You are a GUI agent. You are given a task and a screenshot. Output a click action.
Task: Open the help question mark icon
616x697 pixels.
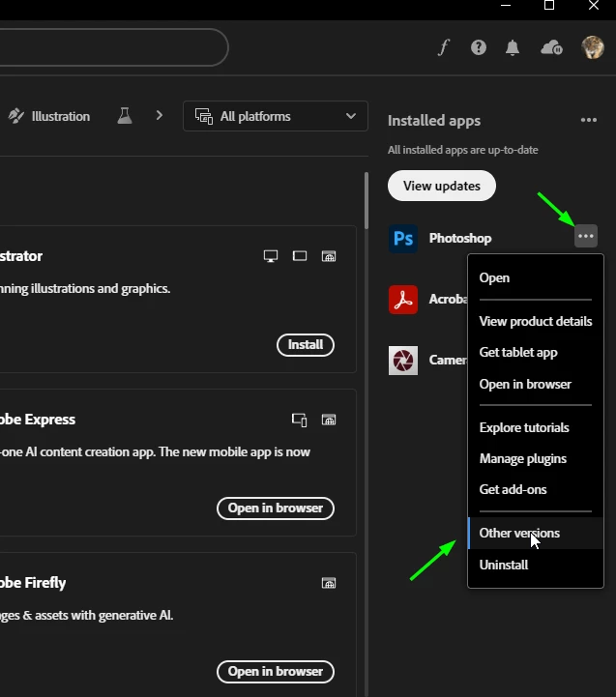(x=479, y=47)
